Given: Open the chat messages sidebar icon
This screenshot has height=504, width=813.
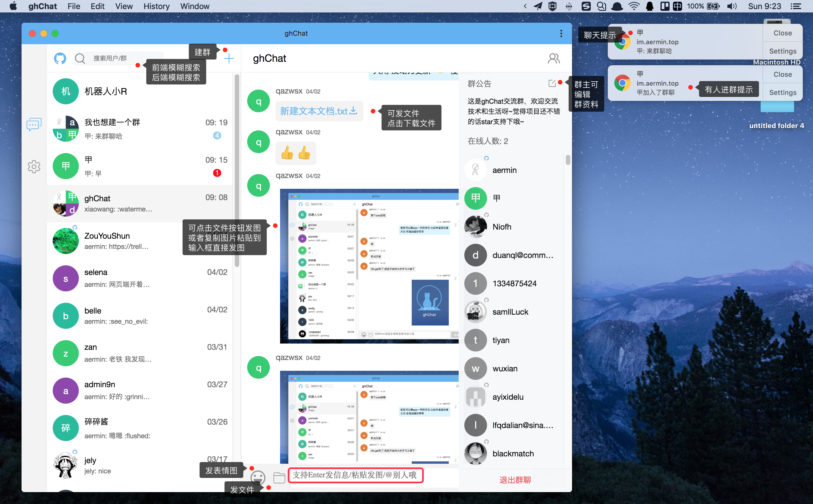Looking at the screenshot, I should tap(34, 124).
